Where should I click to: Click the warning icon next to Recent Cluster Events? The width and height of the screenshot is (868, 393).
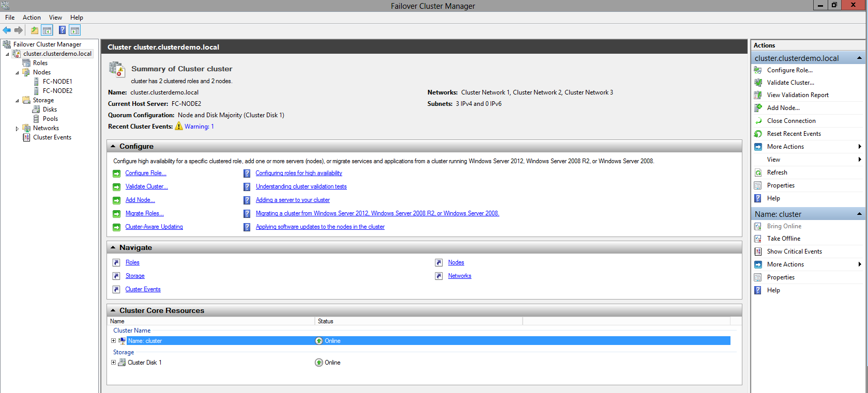(179, 126)
